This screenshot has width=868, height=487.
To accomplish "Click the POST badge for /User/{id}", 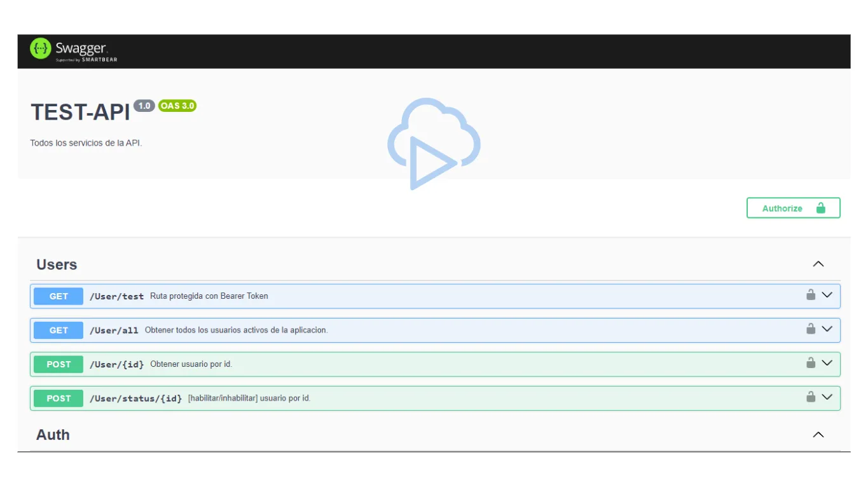I will (x=59, y=364).
